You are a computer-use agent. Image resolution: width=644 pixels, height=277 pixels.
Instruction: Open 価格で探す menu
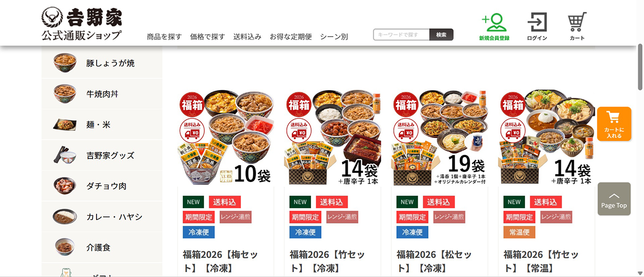pyautogui.click(x=208, y=37)
